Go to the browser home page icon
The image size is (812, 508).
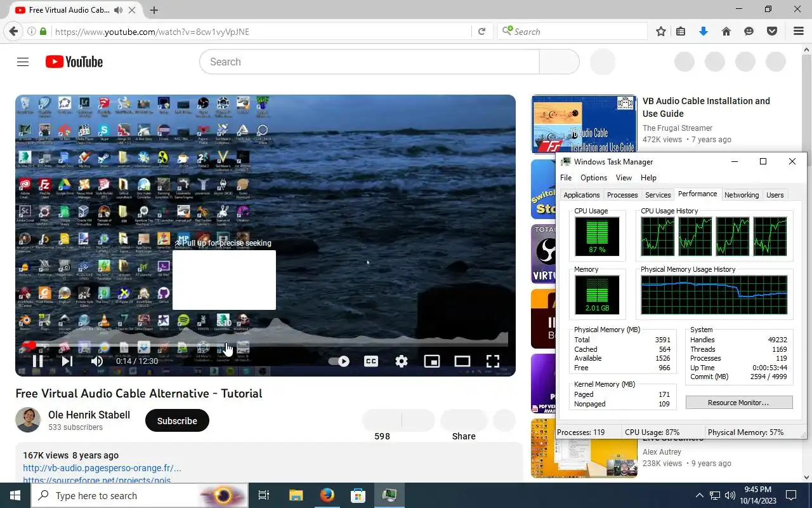[x=726, y=31]
